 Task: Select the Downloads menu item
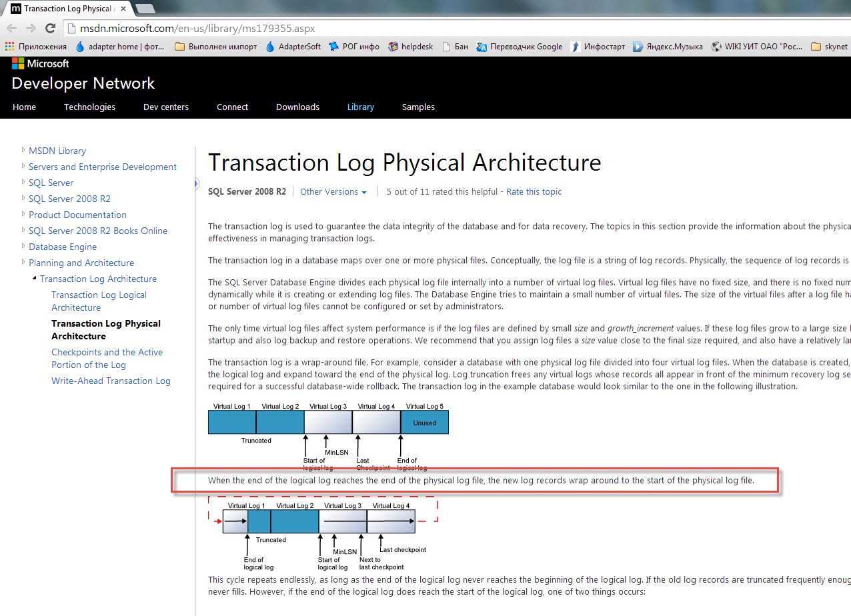click(x=297, y=107)
